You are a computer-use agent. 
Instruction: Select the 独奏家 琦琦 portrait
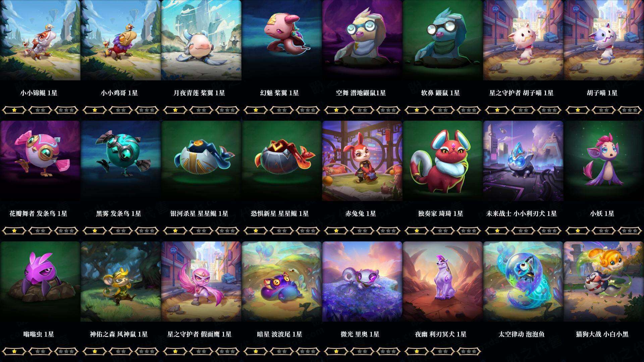pos(443,161)
